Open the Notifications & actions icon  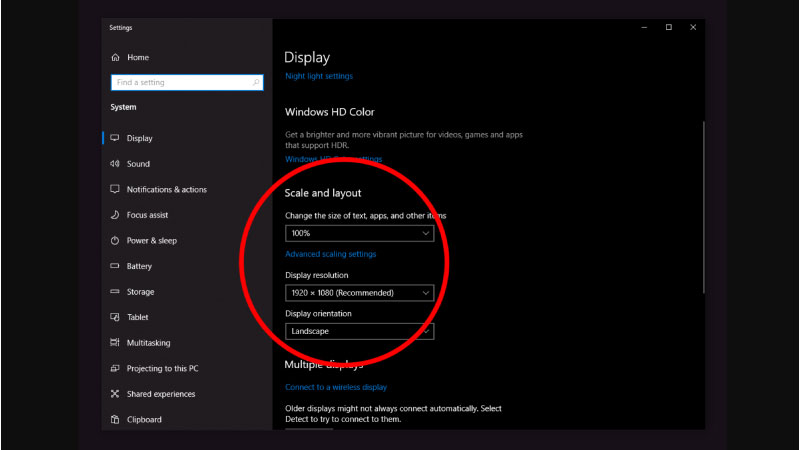pos(115,190)
